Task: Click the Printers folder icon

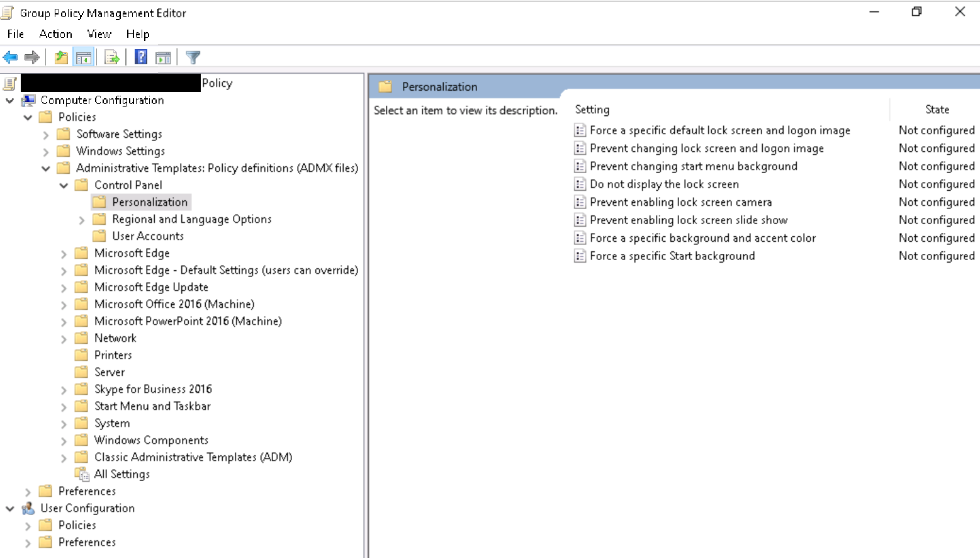Action: click(x=81, y=355)
